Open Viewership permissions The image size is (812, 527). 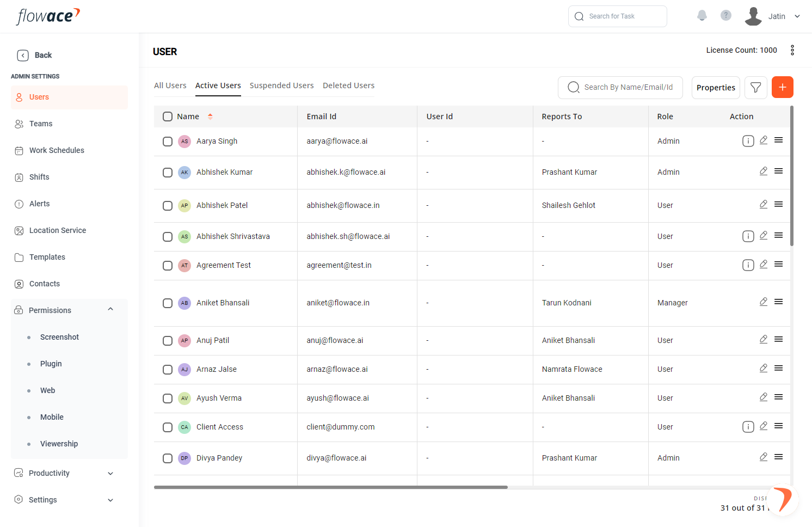click(59, 444)
